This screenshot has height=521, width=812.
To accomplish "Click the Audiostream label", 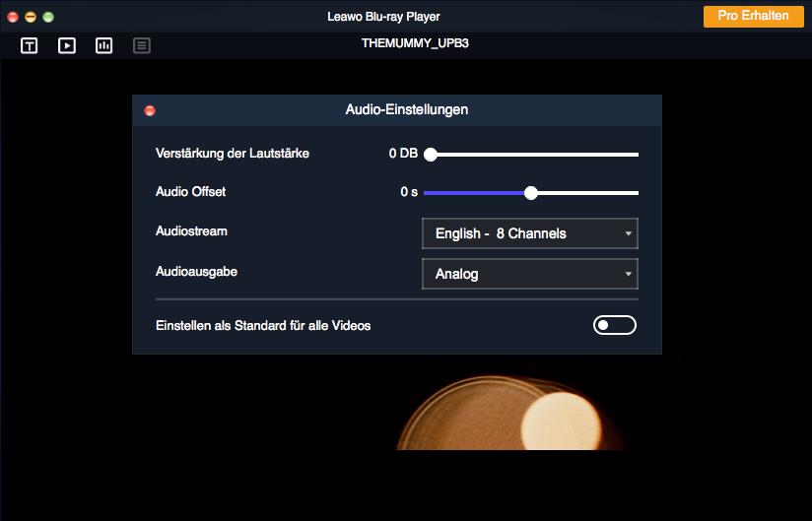I will [191, 231].
